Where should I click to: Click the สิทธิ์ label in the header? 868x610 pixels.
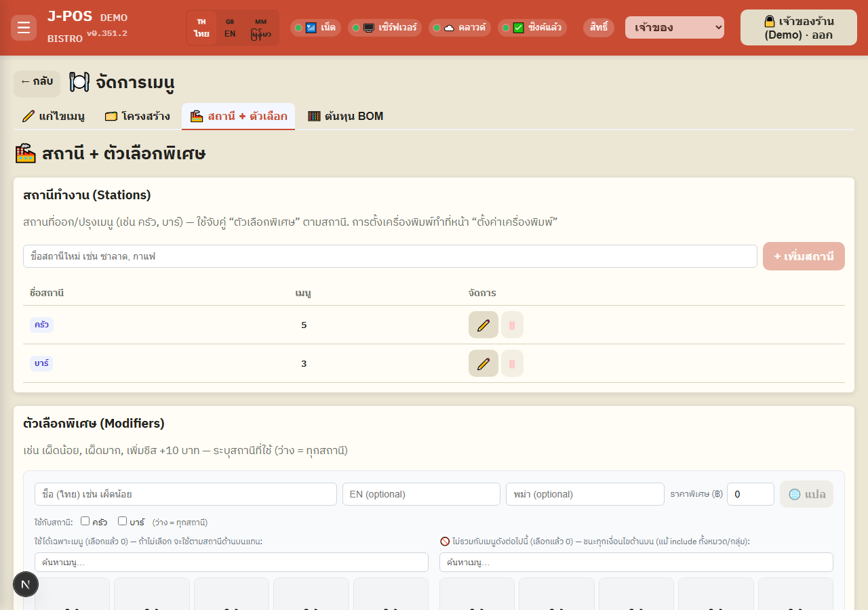click(599, 28)
